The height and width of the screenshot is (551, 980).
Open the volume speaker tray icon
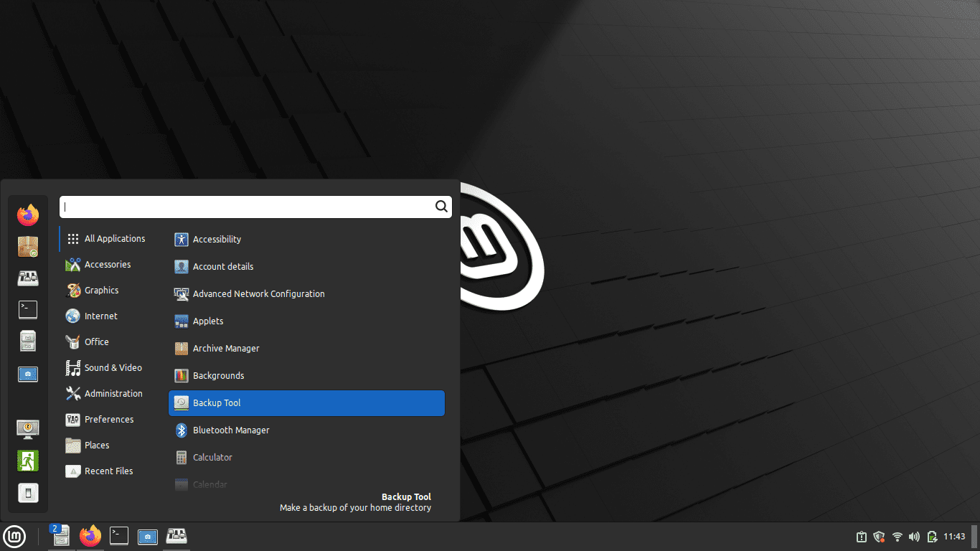point(914,537)
